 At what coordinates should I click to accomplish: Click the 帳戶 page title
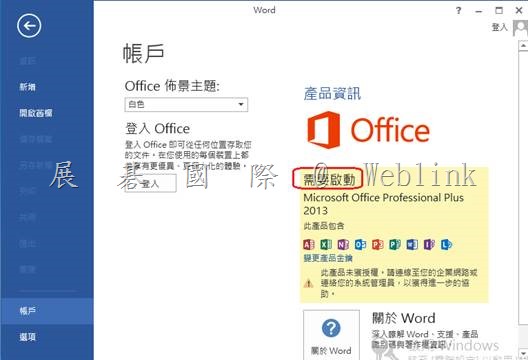coord(143,54)
